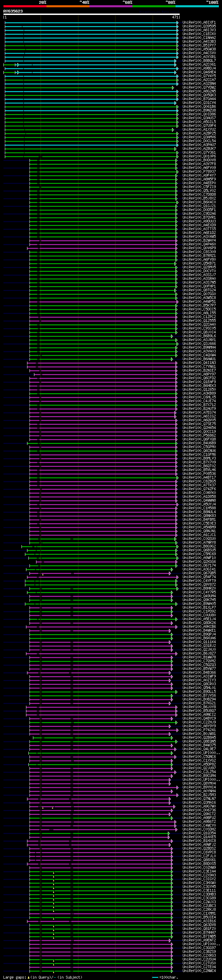Open hit UniRef100_Q39595
222x980 pixels.
pyautogui.click(x=199, y=26)
